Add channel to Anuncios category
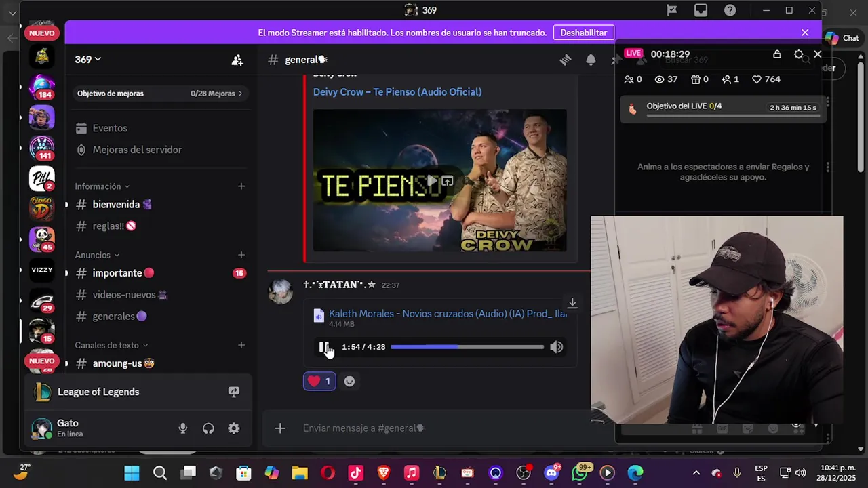Image resolution: width=868 pixels, height=488 pixels. coord(241,255)
